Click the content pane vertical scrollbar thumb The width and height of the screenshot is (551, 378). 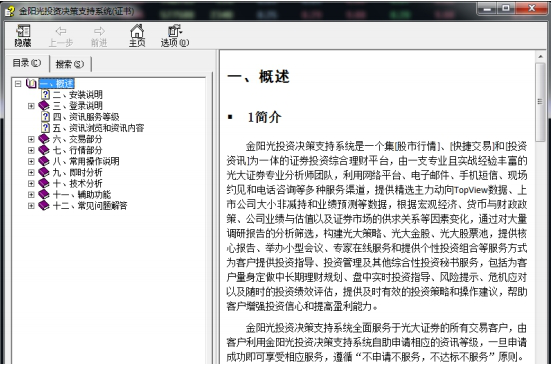[540, 102]
